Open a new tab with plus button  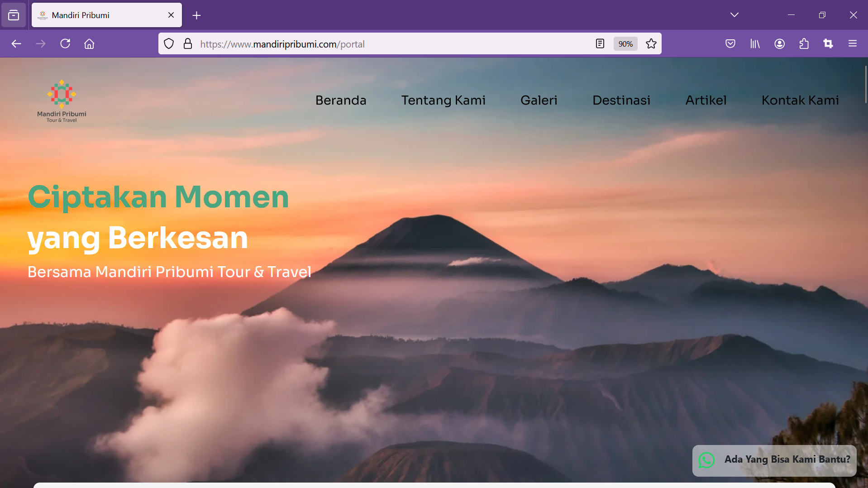[196, 15]
